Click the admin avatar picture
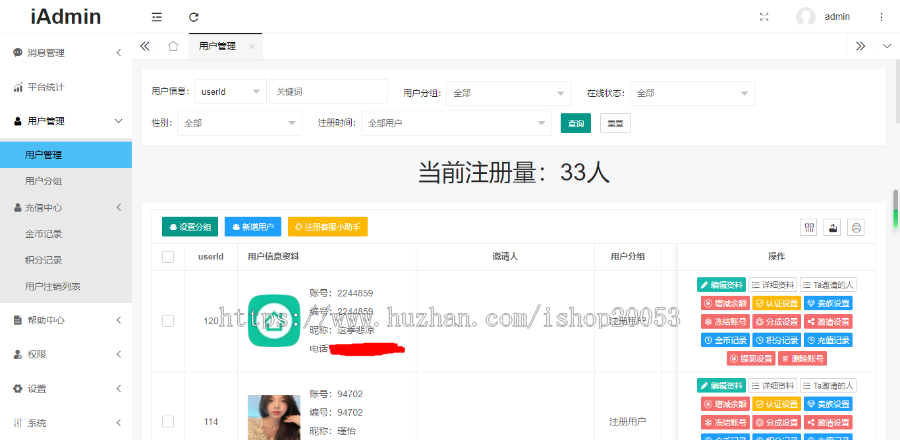 (x=805, y=17)
